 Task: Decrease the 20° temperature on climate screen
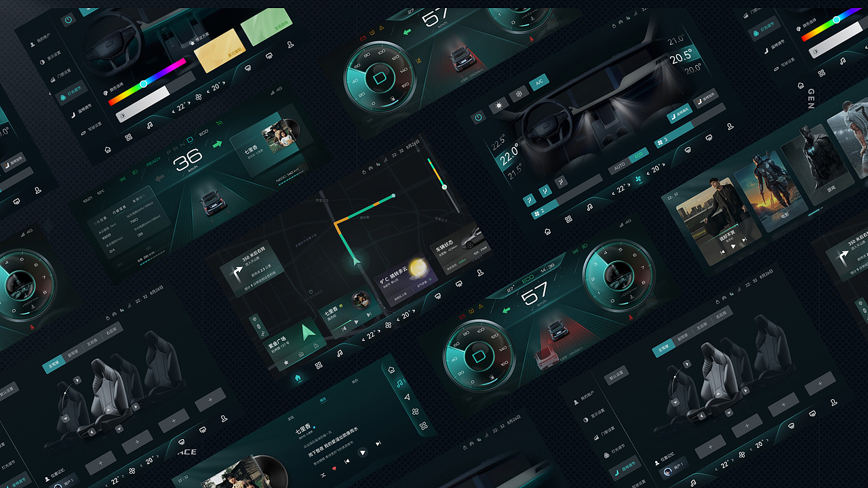pos(647,174)
